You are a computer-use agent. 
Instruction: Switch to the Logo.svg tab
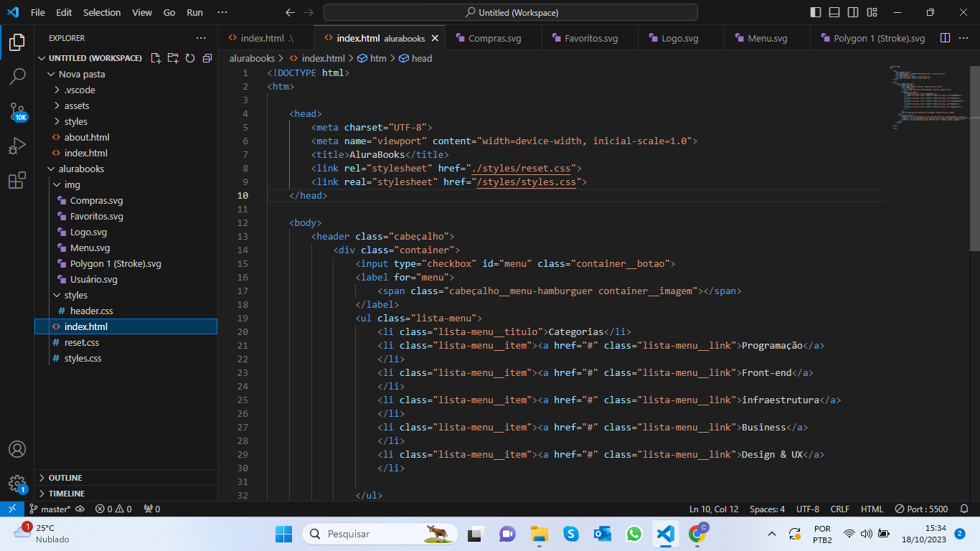click(x=680, y=38)
